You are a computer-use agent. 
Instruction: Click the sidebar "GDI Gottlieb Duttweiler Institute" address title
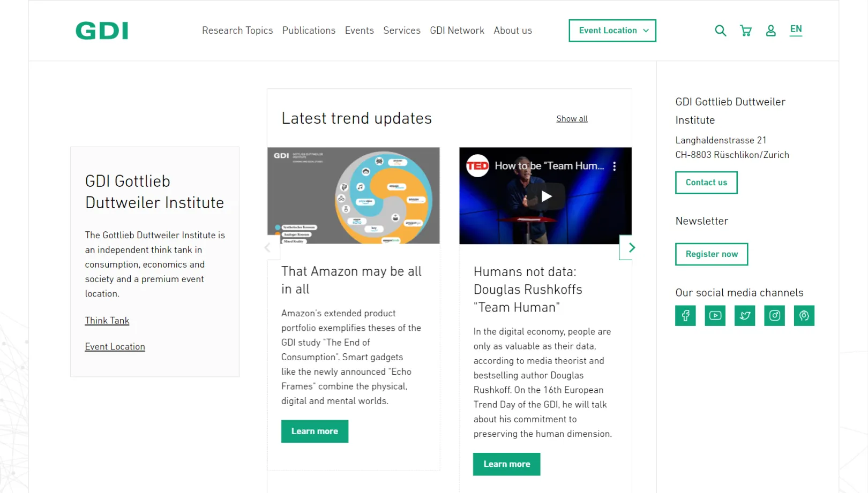click(730, 111)
